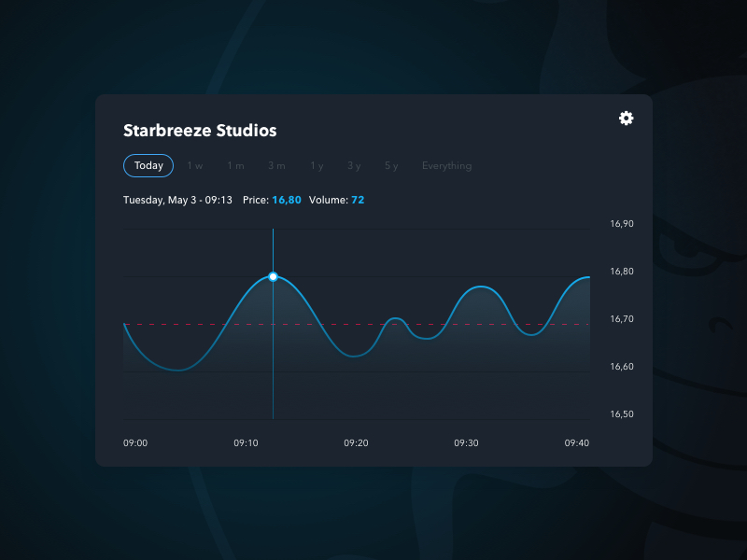Image resolution: width=747 pixels, height=560 pixels.
Task: Click the 09:30 time axis label
Action: point(466,442)
